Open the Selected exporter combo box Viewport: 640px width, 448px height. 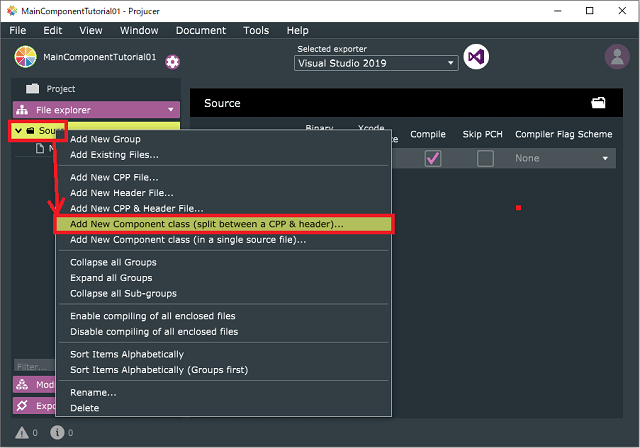(376, 63)
